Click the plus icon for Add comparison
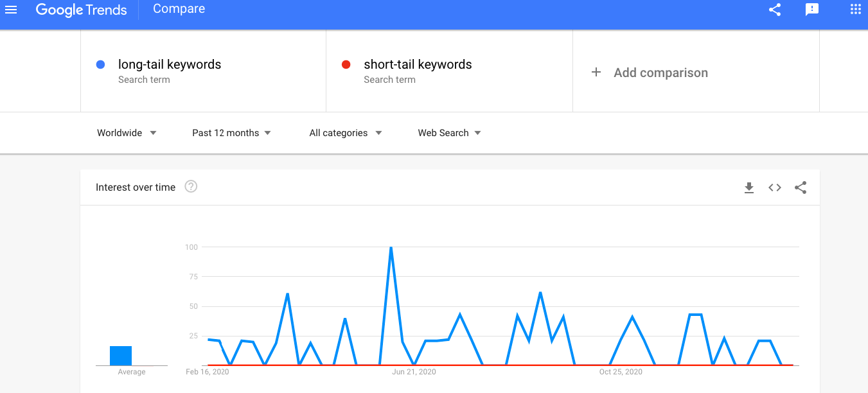 point(596,73)
